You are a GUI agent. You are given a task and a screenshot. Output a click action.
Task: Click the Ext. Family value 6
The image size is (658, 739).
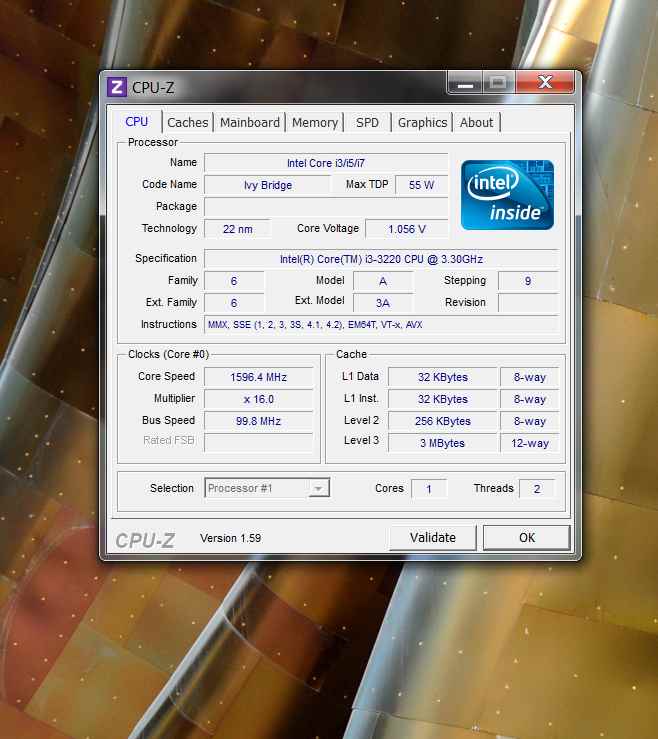[234, 303]
